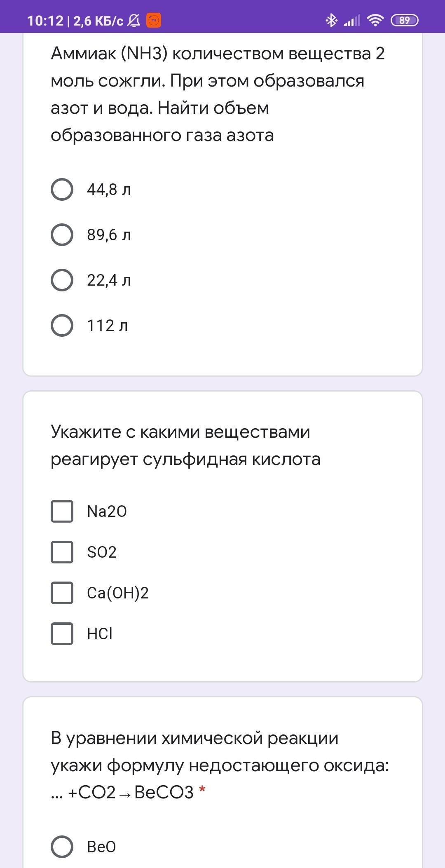This screenshot has height=868, width=445.
Task: Tick the SO2 checkbox
Action: pyautogui.click(x=62, y=552)
